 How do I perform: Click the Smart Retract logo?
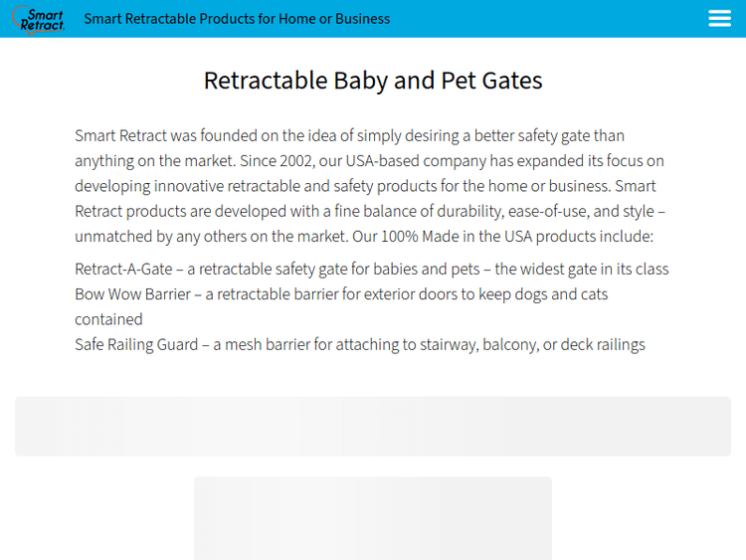[x=40, y=19]
